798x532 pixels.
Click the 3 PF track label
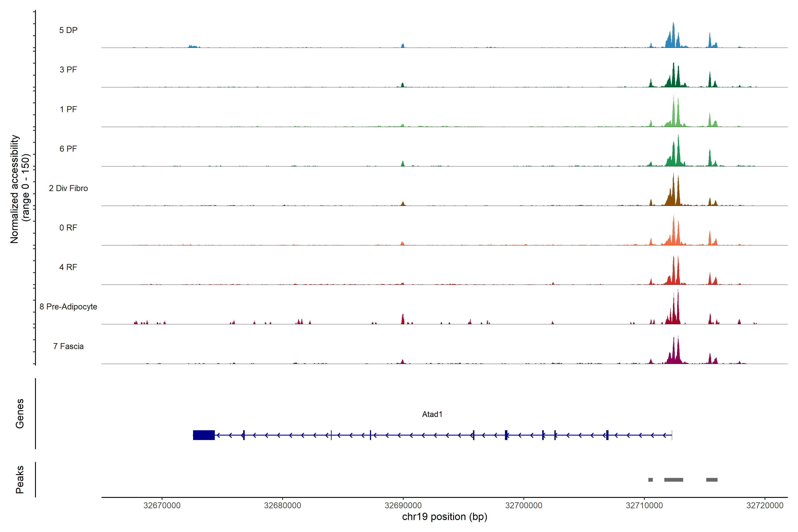point(68,70)
